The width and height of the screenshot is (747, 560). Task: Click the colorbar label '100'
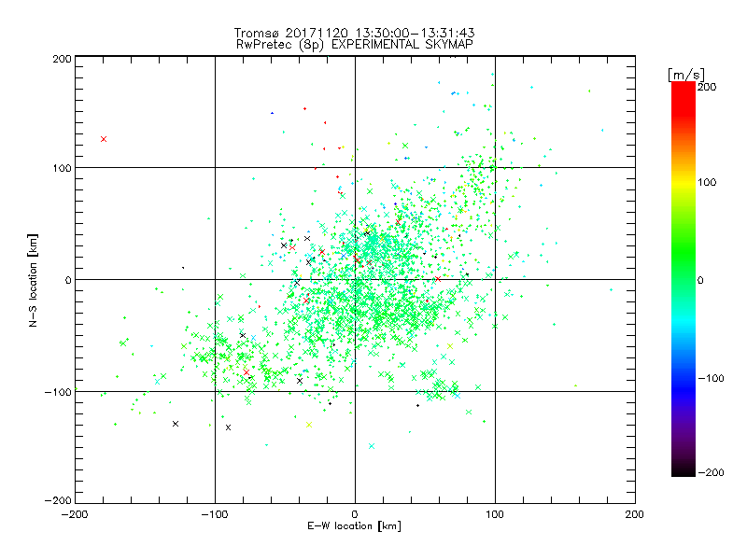click(x=707, y=182)
